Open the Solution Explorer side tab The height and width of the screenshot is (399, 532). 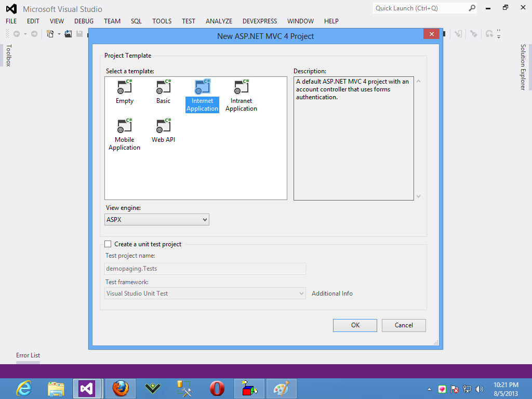point(523,67)
